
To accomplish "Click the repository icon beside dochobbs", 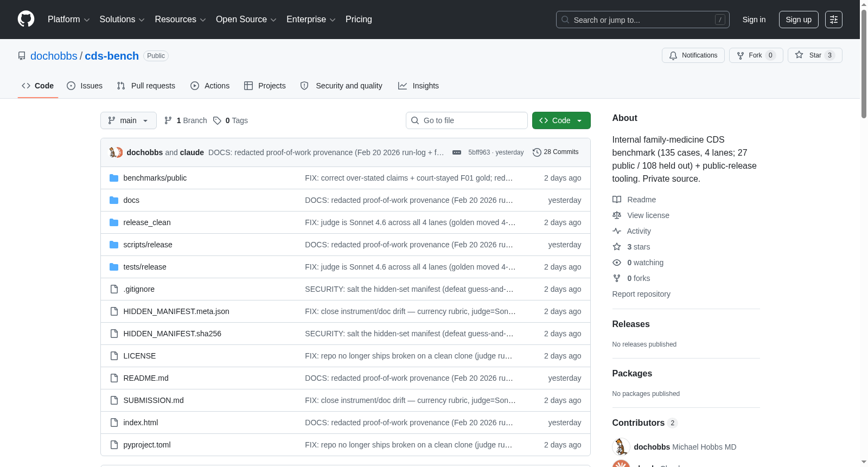I will (x=22, y=56).
